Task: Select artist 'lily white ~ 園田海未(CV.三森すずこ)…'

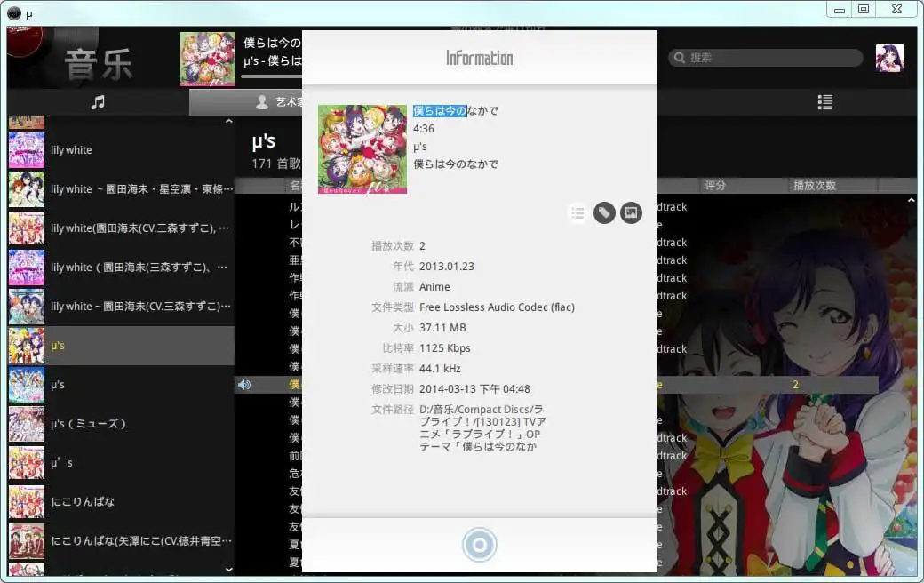Action: [121, 306]
